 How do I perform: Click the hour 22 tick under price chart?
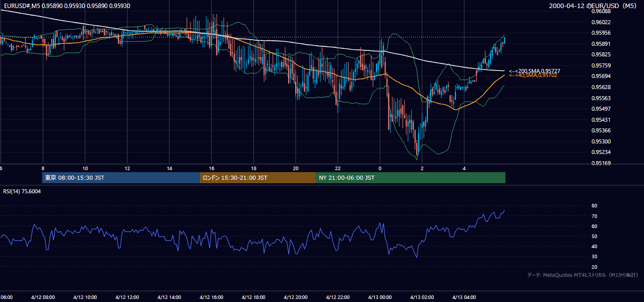(x=338, y=169)
